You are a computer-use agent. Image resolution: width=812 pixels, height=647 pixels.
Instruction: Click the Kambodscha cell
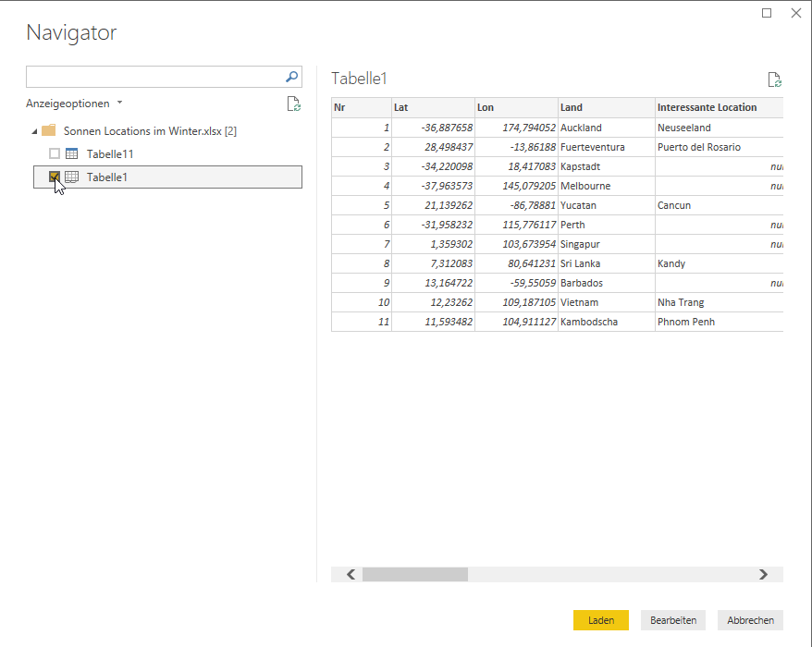point(607,322)
